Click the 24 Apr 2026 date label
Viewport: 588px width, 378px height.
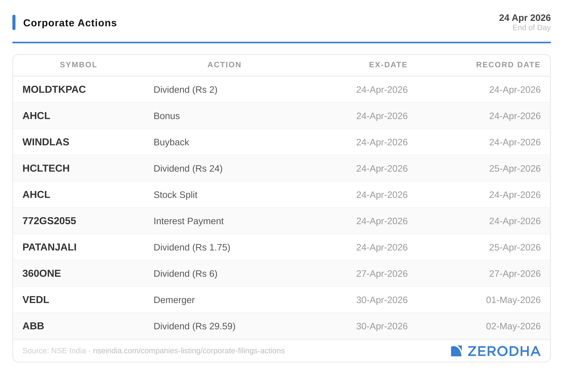[525, 18]
